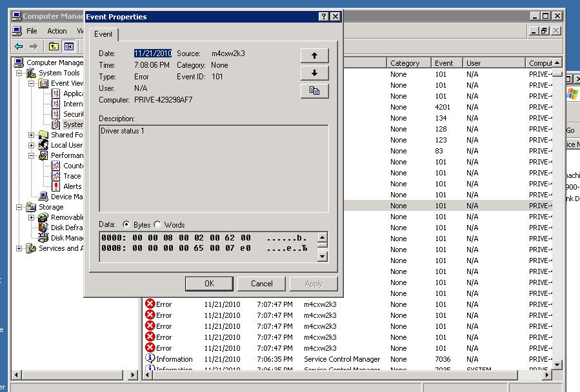
Task: Select the Event Viewer icon in tree
Action: 44,83
